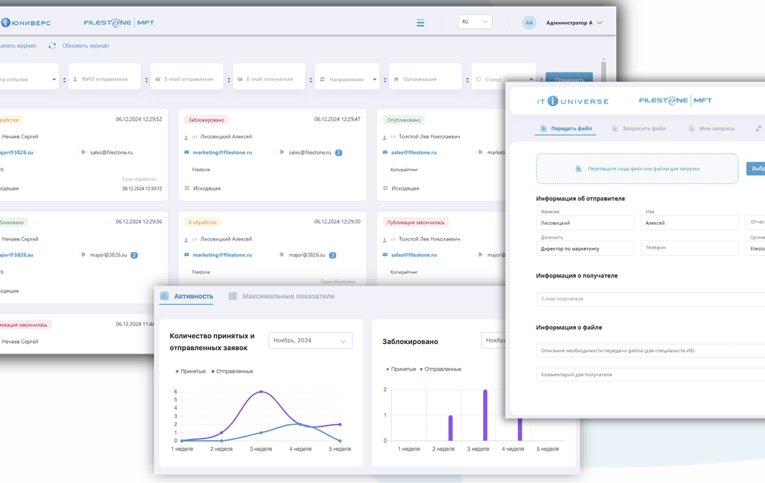This screenshot has height=483, width=765.
Task: Click the purple data point at 3 неделя
Action: [261, 392]
